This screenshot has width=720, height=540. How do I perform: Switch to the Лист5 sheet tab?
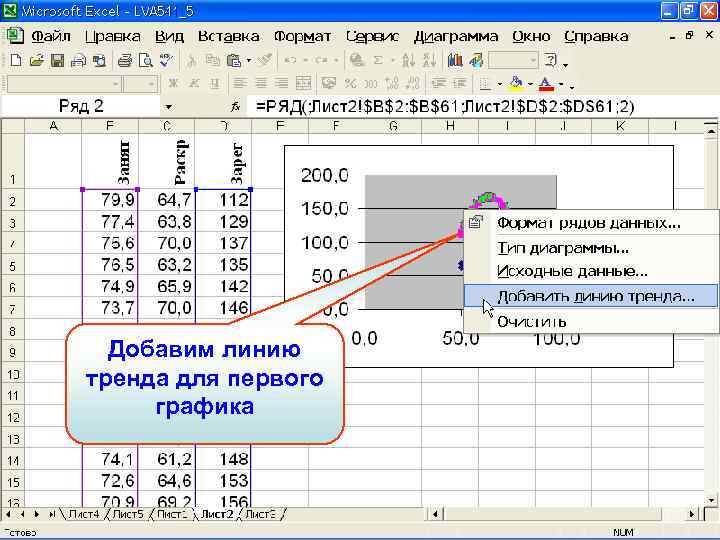tap(128, 514)
